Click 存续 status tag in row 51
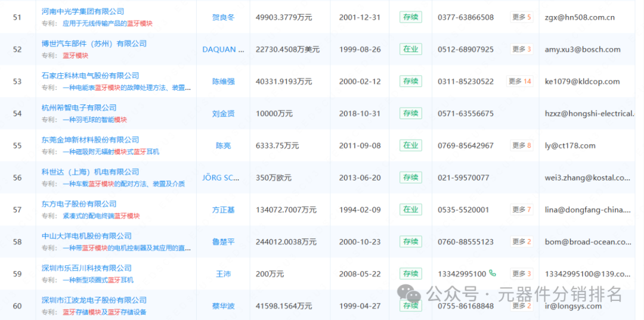 click(x=411, y=17)
